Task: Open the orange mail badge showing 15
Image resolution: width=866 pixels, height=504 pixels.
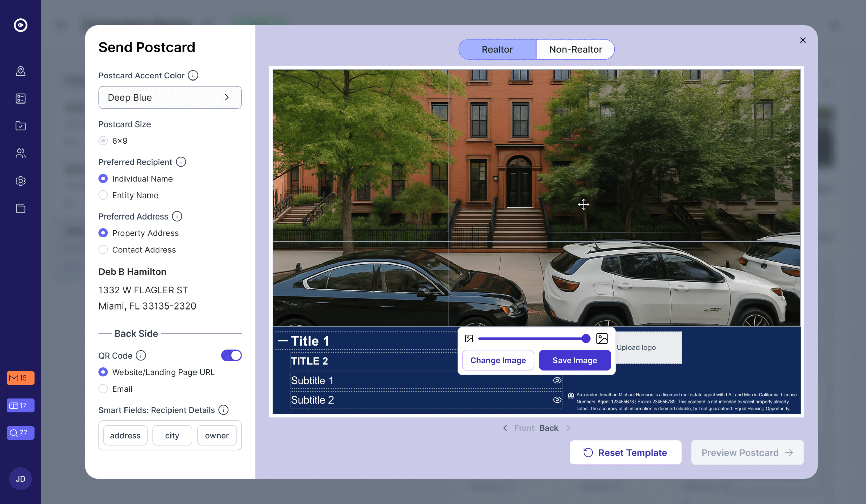Action: pos(20,378)
